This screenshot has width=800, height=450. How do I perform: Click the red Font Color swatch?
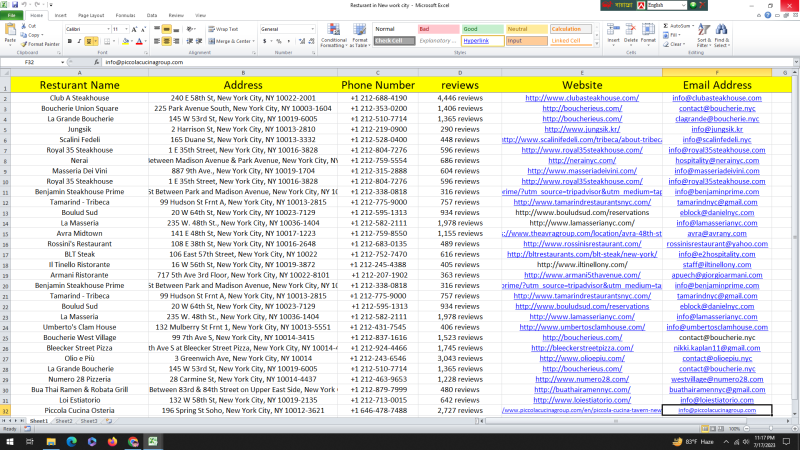(x=139, y=41)
